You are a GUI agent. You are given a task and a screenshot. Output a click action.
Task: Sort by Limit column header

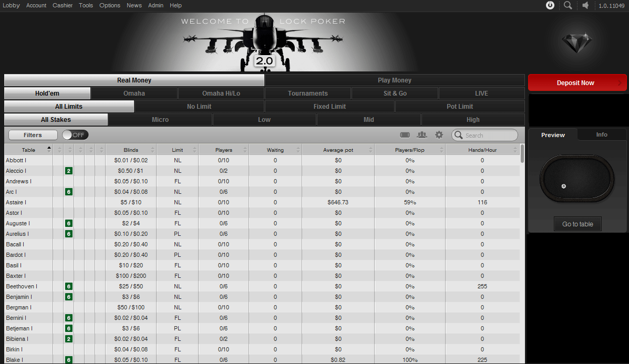(177, 150)
